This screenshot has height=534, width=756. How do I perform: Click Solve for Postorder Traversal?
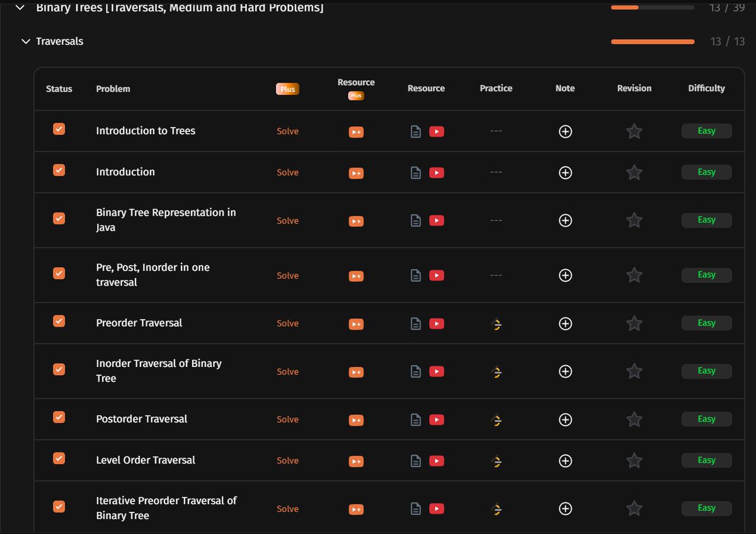tap(287, 419)
